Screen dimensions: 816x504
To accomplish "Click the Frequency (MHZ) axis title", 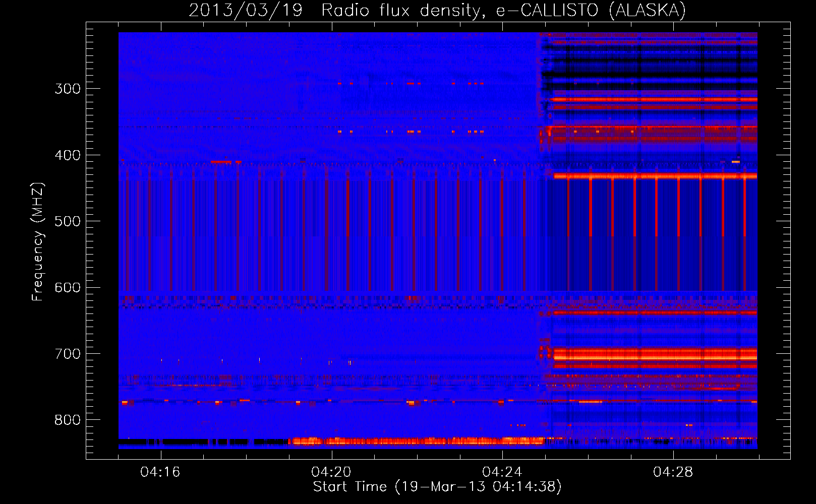I will [38, 241].
